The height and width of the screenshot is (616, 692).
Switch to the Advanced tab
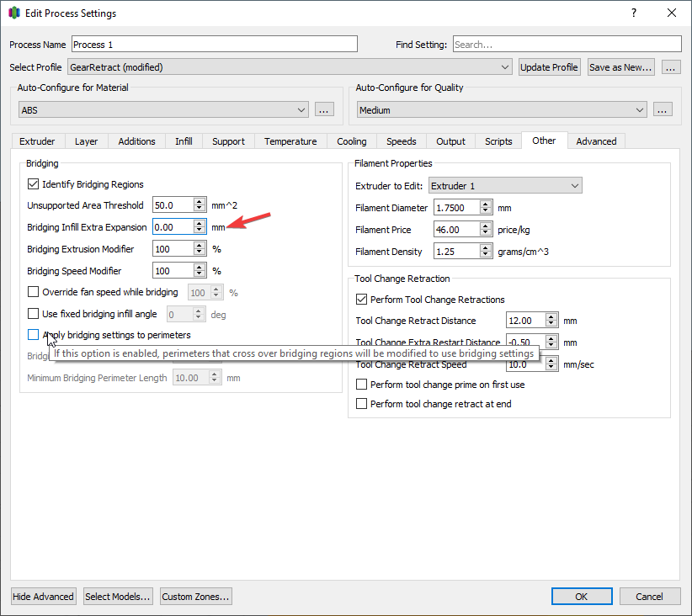(596, 141)
